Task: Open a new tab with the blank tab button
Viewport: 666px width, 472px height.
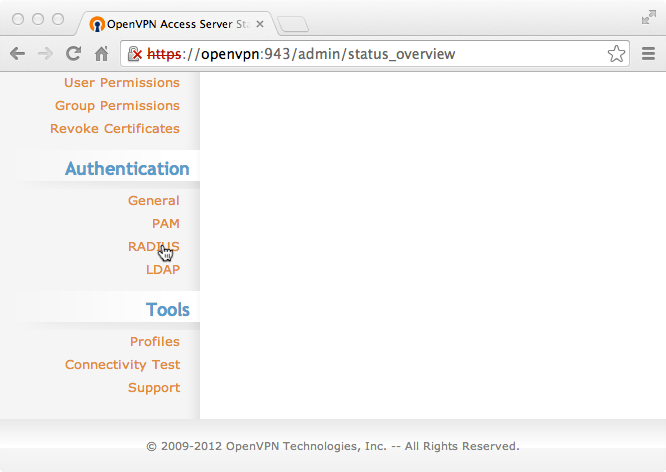Action: [293, 24]
